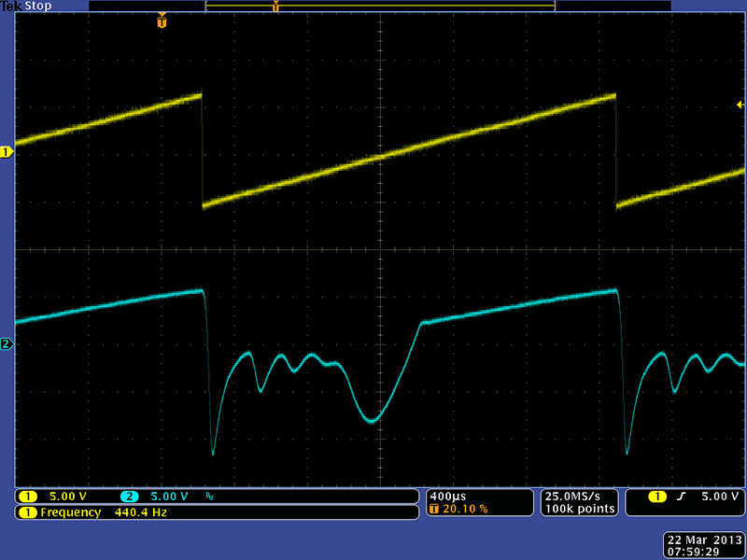The image size is (747, 560).
Task: Click the 20.10 % trigger position readout
Action: tap(461, 510)
